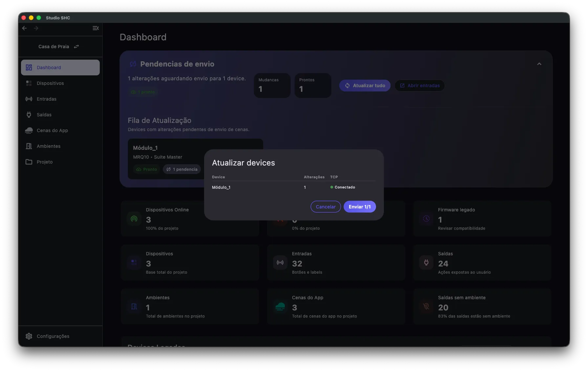Screen dimensions: 588x371
Task: Click the Mudancas counter card
Action: pos(272,85)
